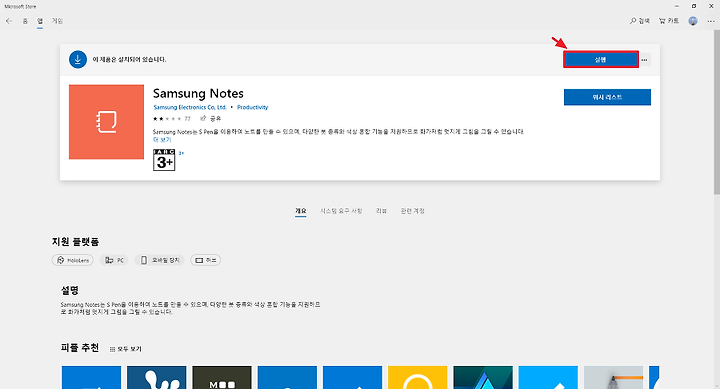
Task: Open the 검색 search box
Action: coord(640,21)
